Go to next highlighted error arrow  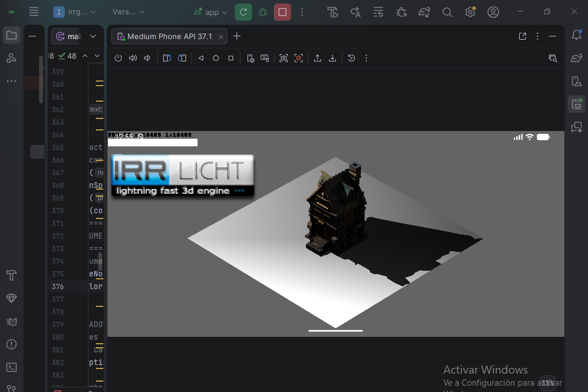[x=96, y=56]
